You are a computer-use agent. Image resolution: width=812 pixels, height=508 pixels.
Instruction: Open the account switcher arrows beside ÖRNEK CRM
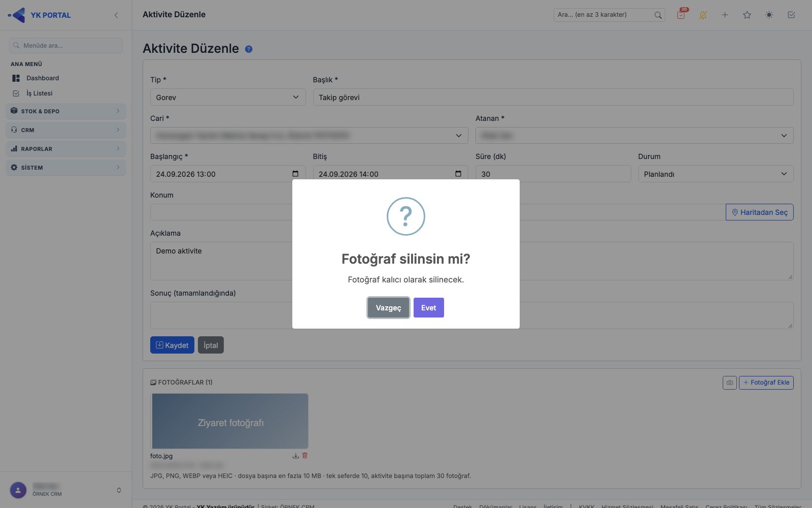(x=119, y=490)
